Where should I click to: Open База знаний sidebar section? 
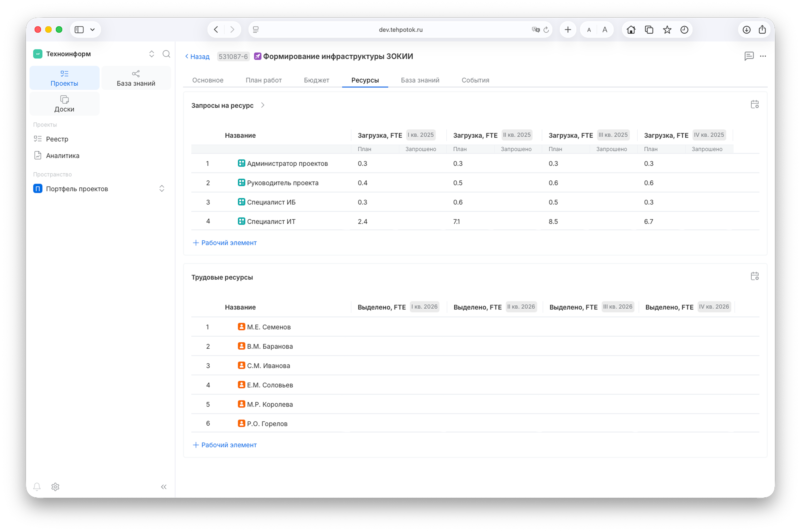136,78
